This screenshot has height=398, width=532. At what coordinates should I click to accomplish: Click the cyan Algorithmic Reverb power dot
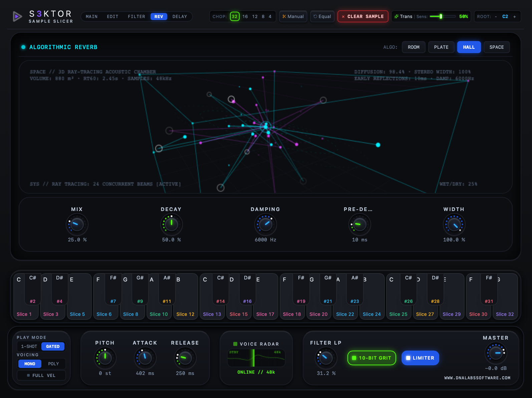pos(23,47)
